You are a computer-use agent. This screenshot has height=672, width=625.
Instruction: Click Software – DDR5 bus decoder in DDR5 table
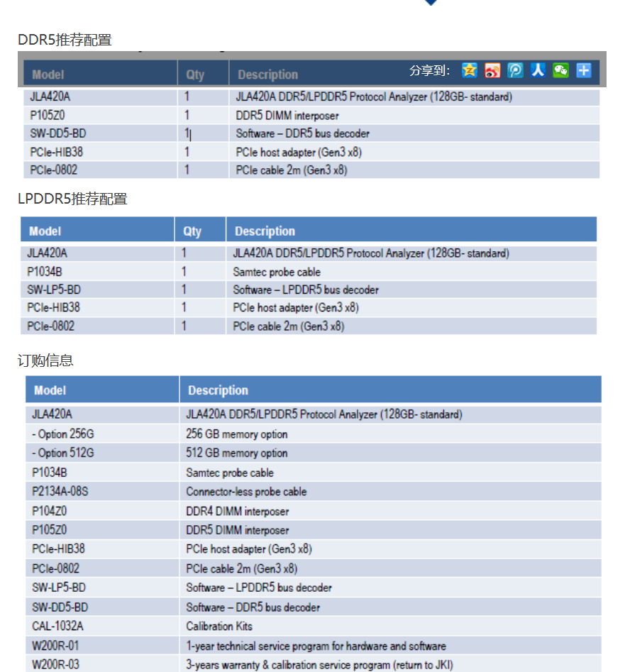pyautogui.click(x=302, y=133)
